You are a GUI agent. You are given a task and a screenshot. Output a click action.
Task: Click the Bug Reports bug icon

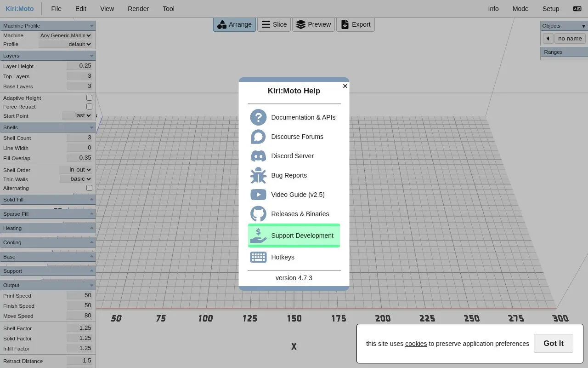[258, 175]
